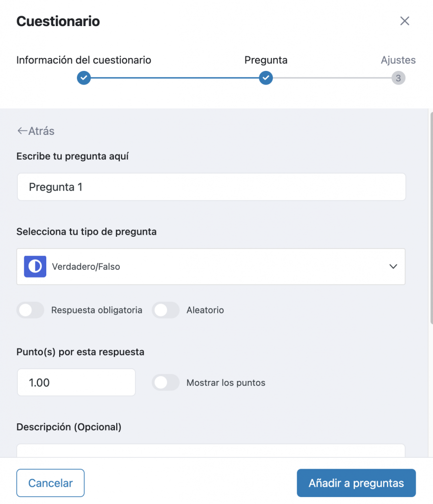
Task: Click the blue checkmark on the Pregunta step
Action: (266, 78)
